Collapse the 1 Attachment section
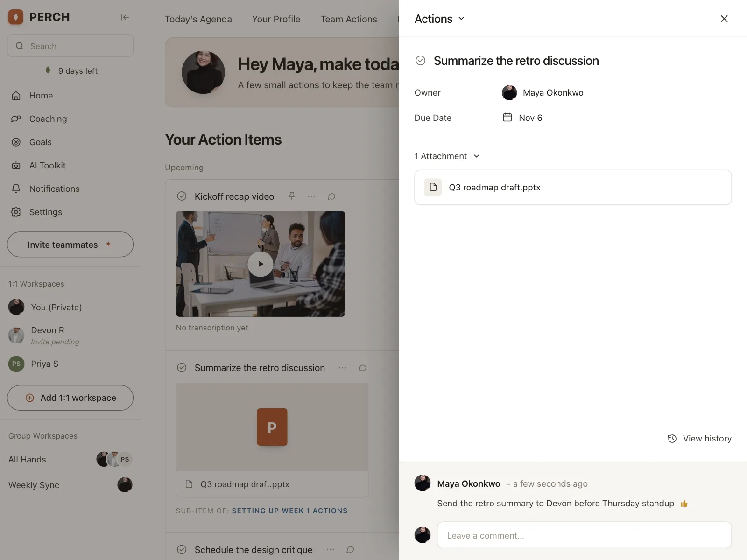The image size is (747, 560). [447, 156]
